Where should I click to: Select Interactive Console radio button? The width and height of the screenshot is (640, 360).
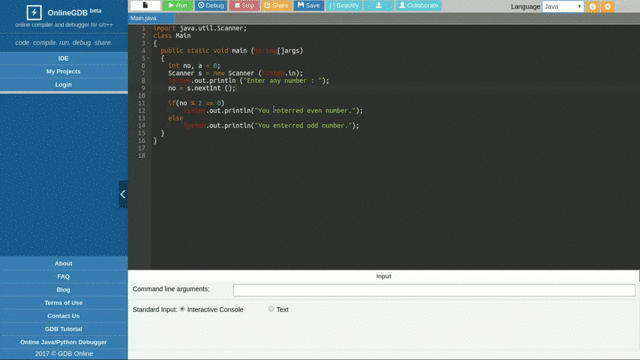click(182, 309)
